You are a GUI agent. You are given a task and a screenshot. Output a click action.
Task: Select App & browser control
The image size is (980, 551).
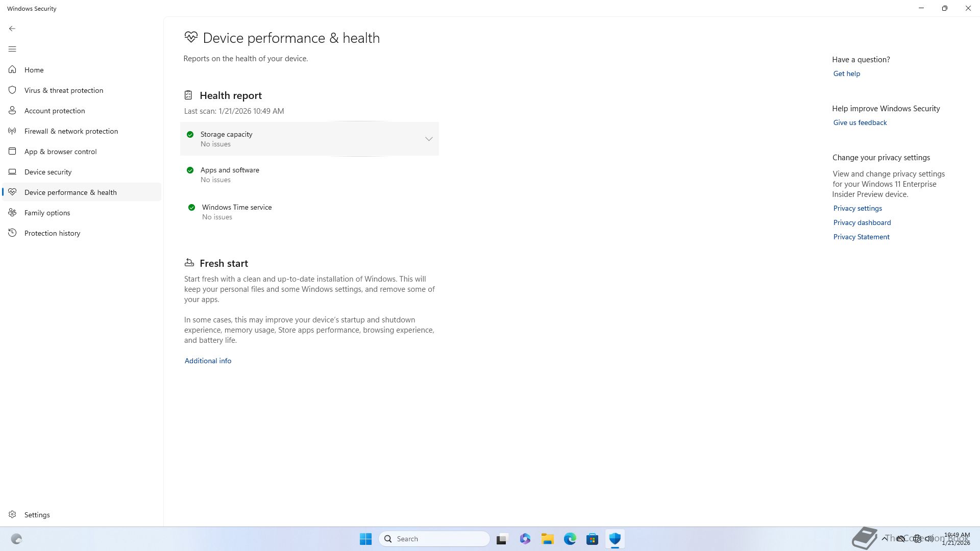tap(60, 152)
